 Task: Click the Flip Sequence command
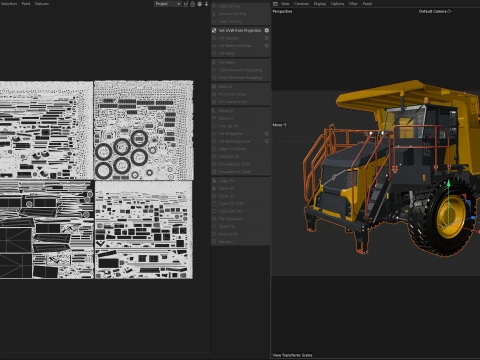[240, 219]
